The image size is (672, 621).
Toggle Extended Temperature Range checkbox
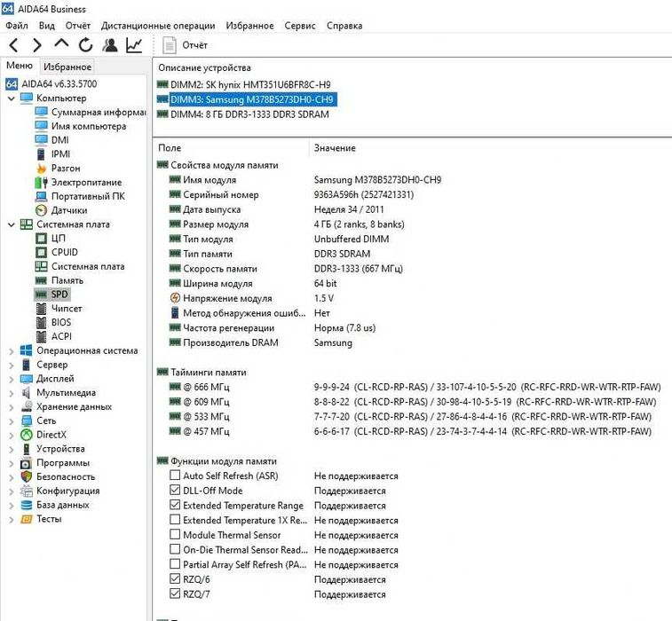click(175, 505)
